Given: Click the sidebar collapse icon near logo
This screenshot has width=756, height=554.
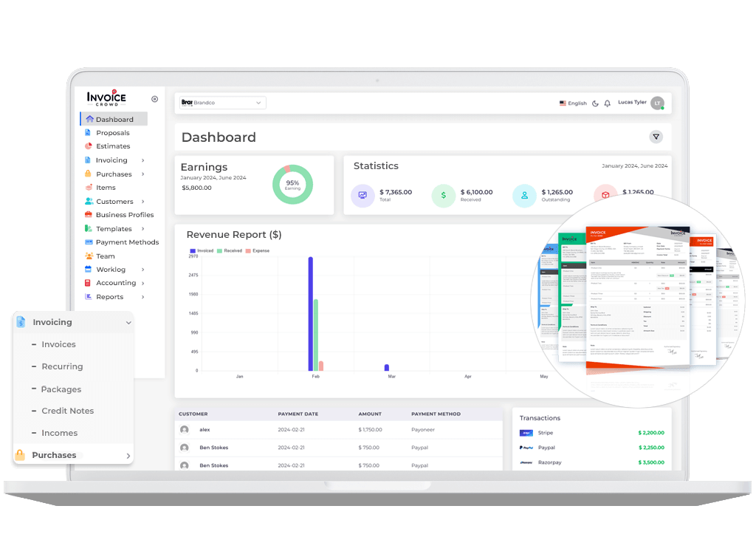Looking at the screenshot, I should (154, 99).
